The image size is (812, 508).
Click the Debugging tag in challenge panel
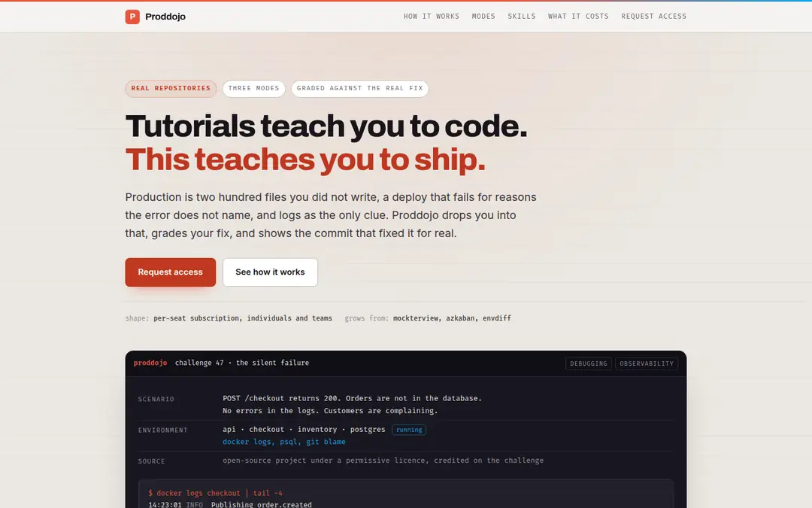click(x=588, y=364)
